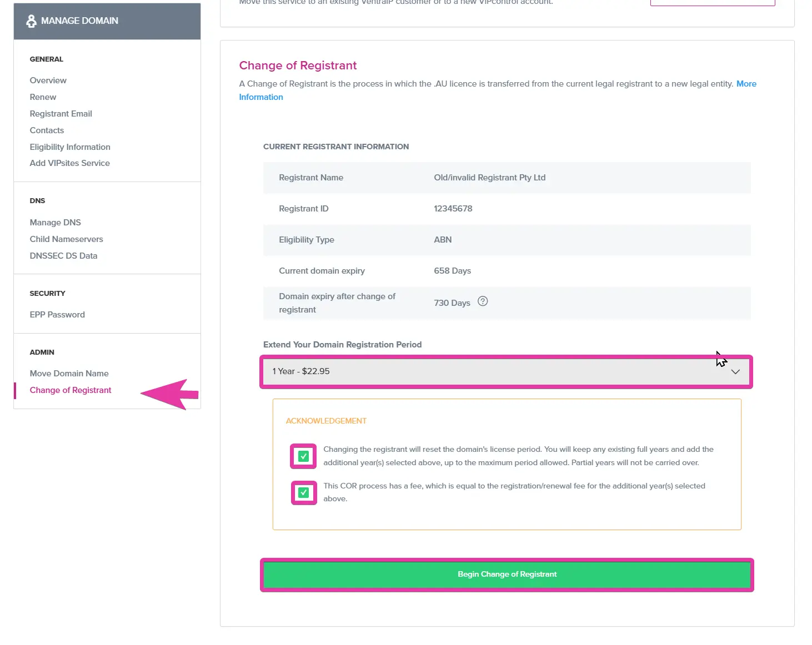Select Overview in the General menu
Image resolution: width=812 pixels, height=645 pixels.
click(48, 80)
